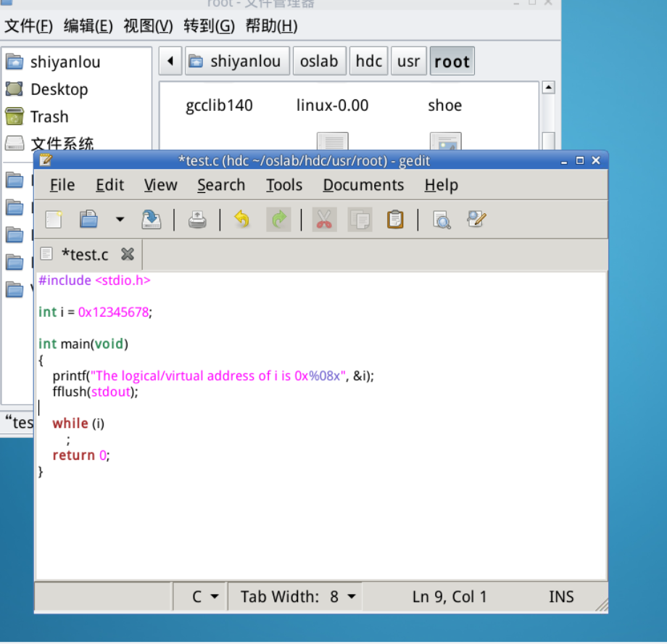Select Trash in the file manager sidebar
Image resolution: width=667 pixels, height=644 pixels.
[49, 117]
